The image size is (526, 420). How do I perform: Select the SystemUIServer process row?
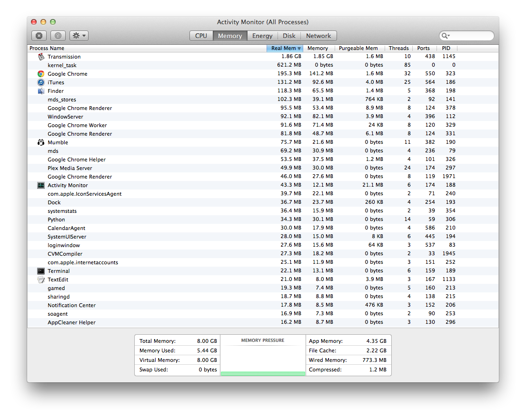coord(263,237)
